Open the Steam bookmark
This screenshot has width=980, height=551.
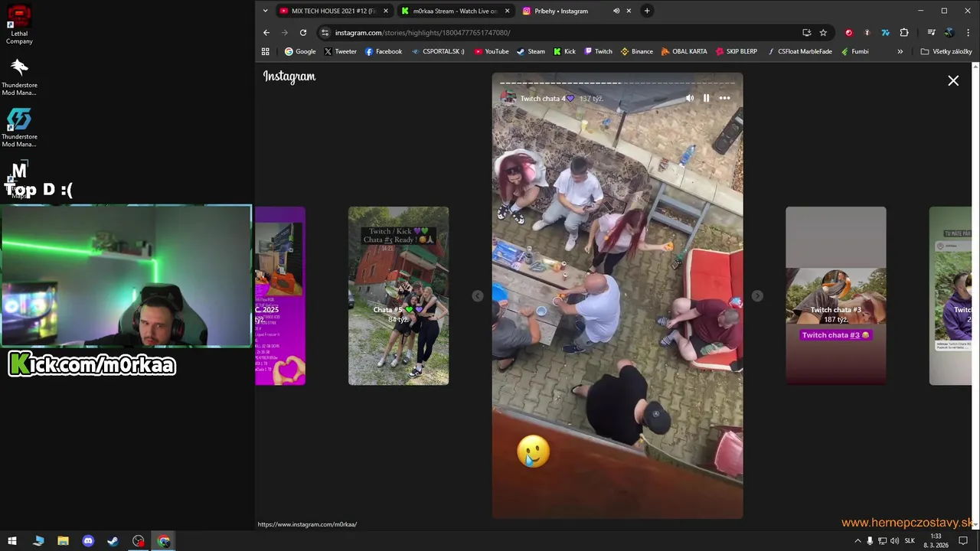[531, 51]
